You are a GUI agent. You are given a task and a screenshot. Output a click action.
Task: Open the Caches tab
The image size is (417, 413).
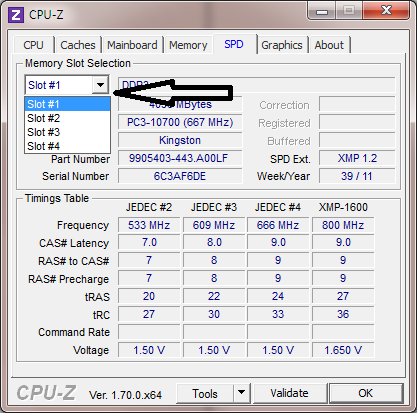click(78, 45)
